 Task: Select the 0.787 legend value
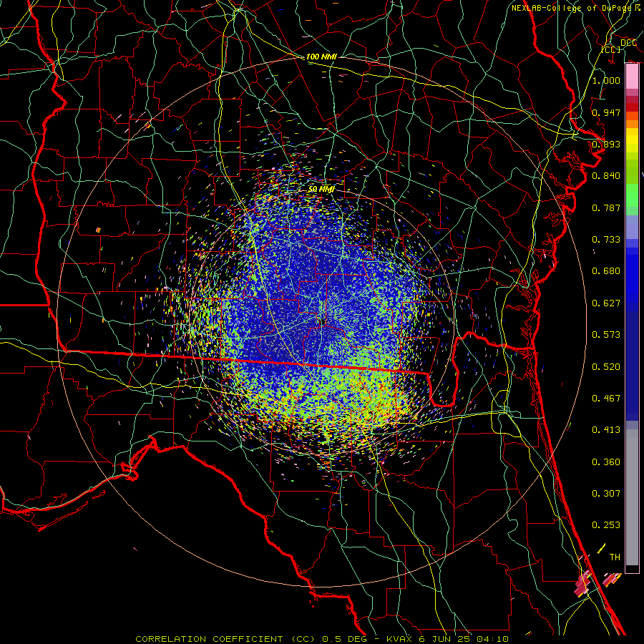[x=606, y=208]
